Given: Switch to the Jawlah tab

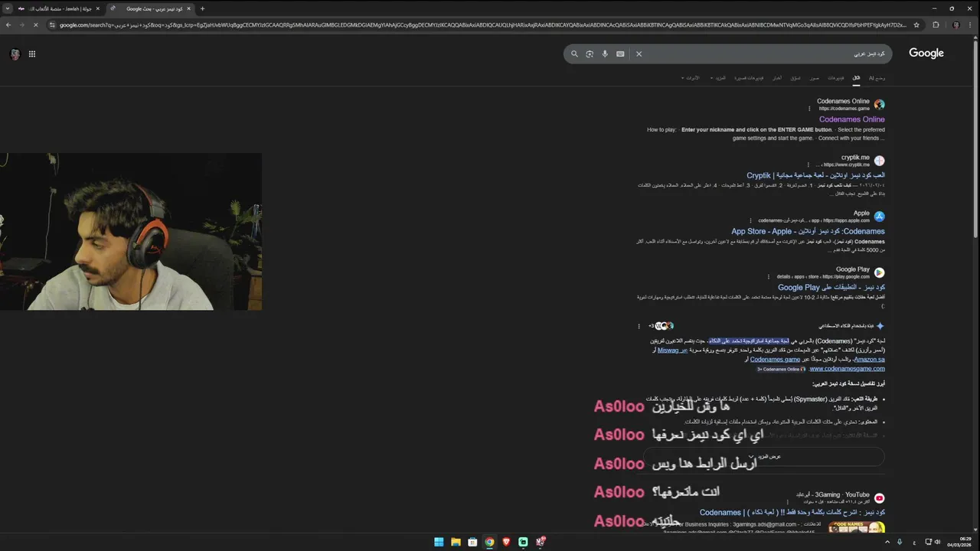Looking at the screenshot, I should (x=59, y=8).
